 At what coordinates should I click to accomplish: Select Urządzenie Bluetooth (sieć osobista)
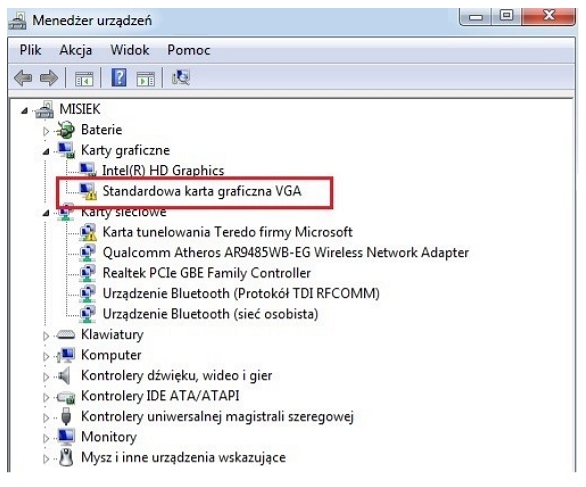210,314
